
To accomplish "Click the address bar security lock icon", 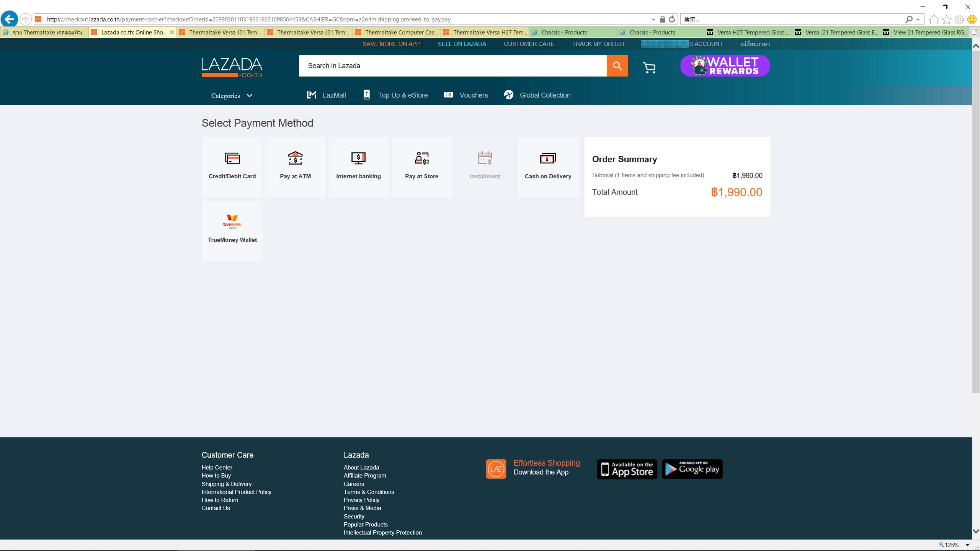I will pos(663,19).
